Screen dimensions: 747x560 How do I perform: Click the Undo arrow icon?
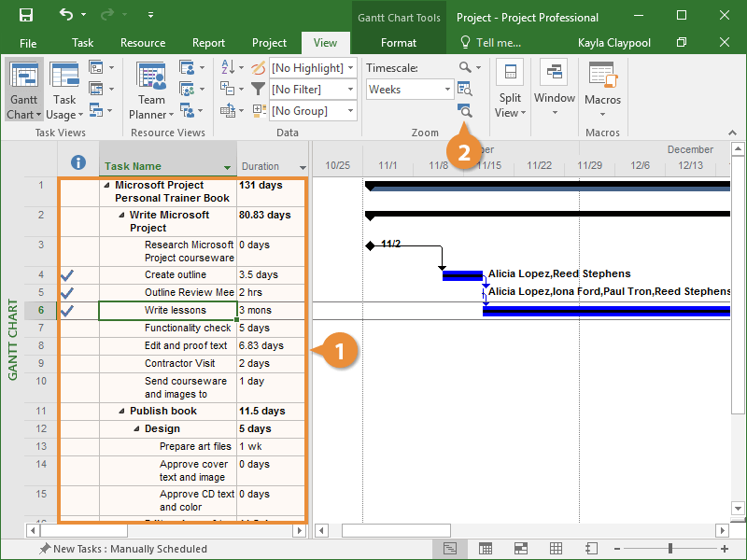(65, 16)
